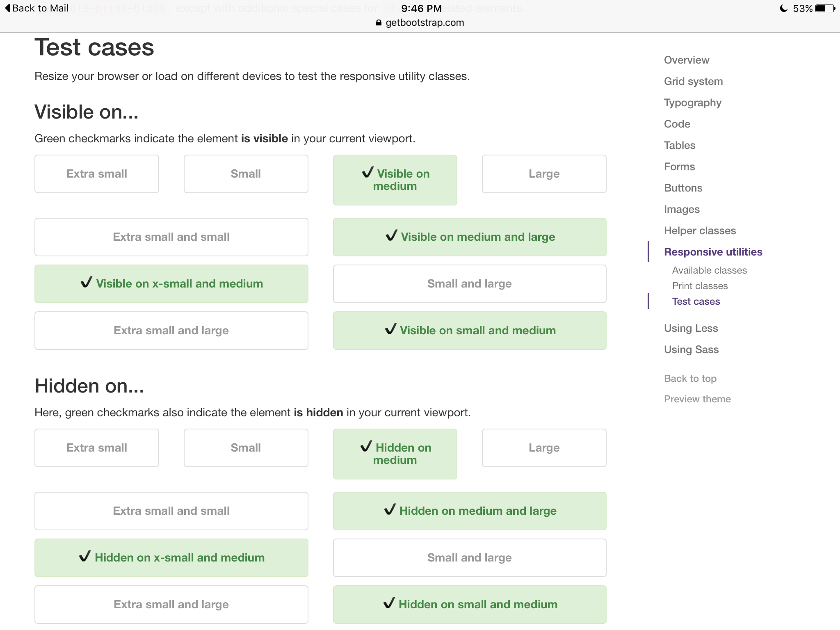
Task: Click the Preview theme link
Action: tap(697, 399)
